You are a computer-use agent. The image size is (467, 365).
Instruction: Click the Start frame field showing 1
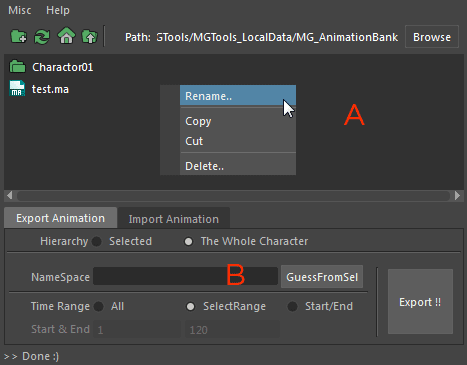[x=137, y=329]
